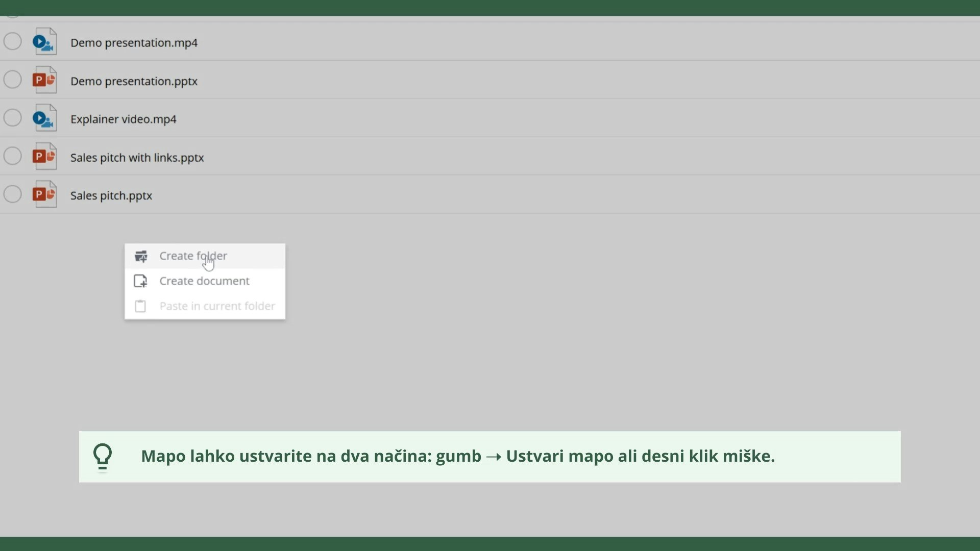Open the file name Demo presentation.mp4
This screenshot has width=980, height=551.
point(134,43)
